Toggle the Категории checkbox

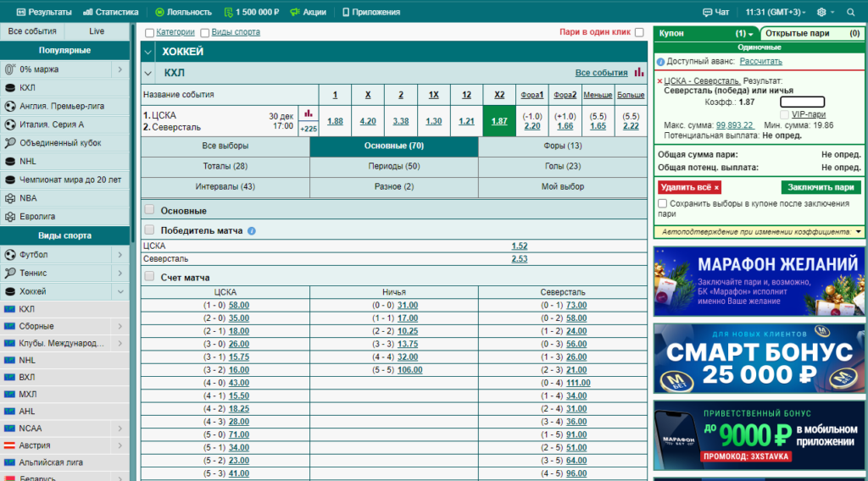149,33
